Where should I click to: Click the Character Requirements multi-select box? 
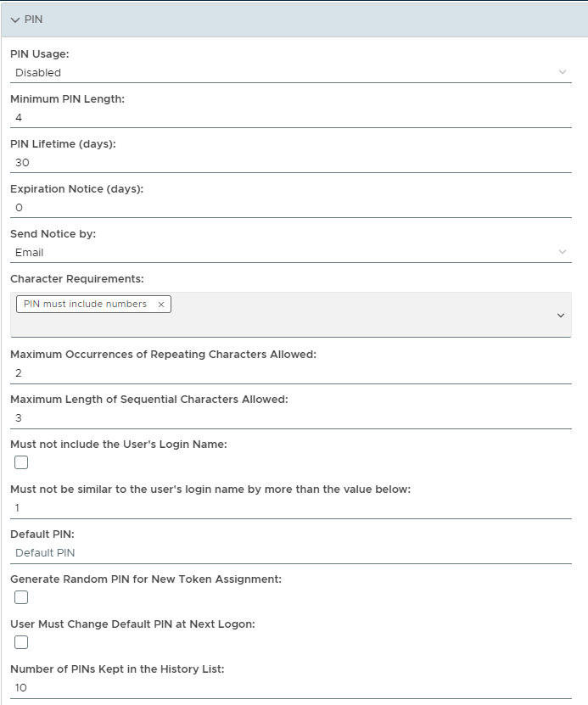339,322
